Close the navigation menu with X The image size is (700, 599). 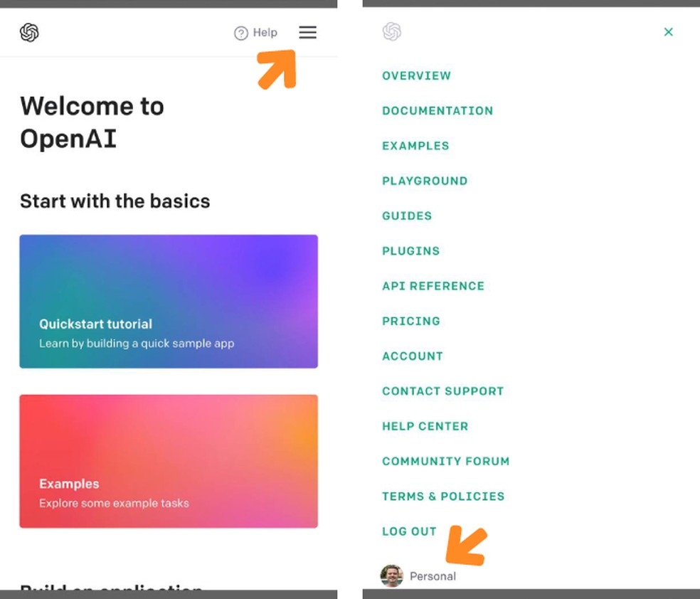[x=668, y=32]
